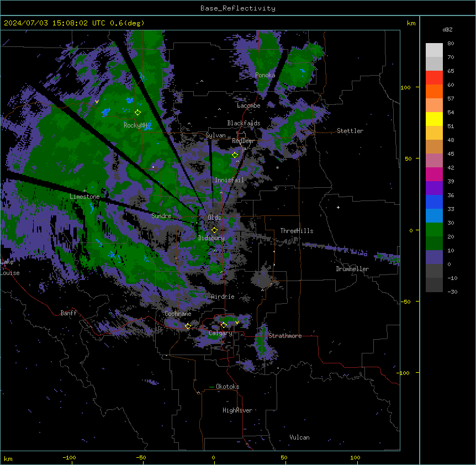Click the yellow V marker northwest of RockyMH
This screenshot has height=465, width=476.
point(97,102)
